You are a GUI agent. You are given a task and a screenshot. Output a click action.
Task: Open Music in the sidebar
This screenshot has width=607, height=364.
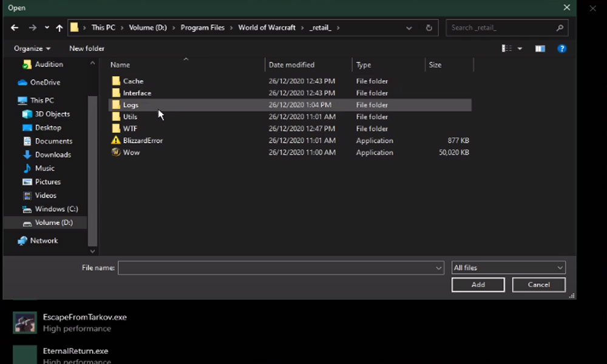[39, 168]
